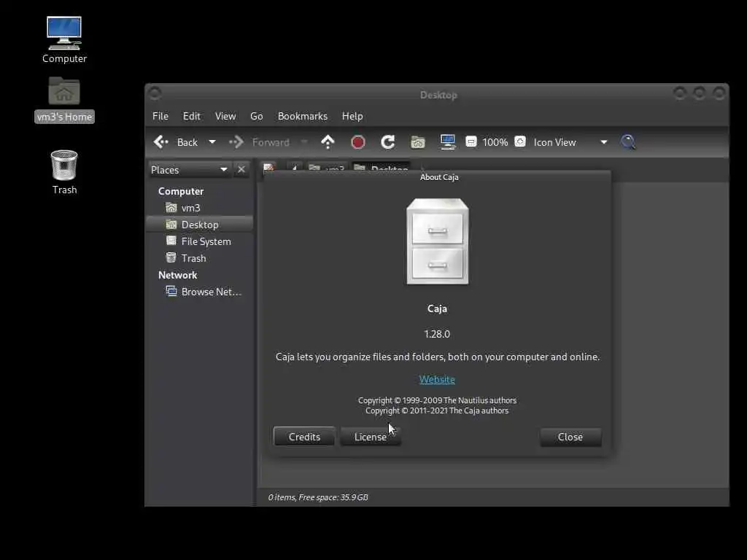Click the Browse Network sidebar icon
Viewport: 747px width, 560px height.
click(171, 291)
